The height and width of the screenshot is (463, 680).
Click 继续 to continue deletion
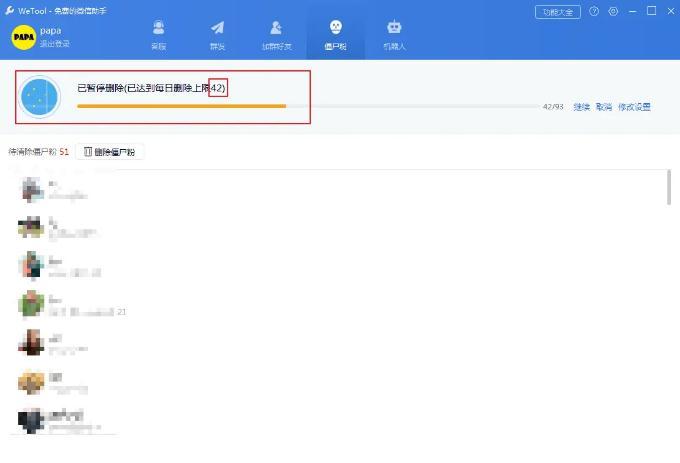click(582, 107)
